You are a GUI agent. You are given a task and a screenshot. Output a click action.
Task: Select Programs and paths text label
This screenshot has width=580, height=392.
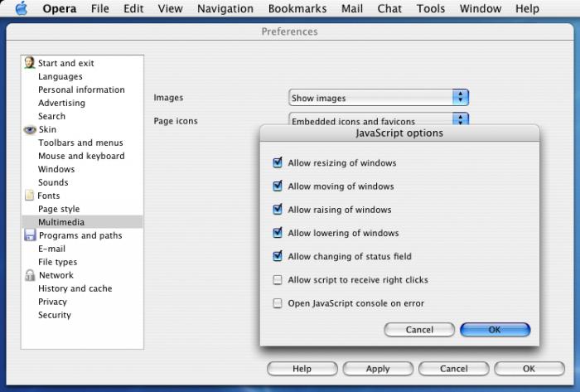pos(80,235)
